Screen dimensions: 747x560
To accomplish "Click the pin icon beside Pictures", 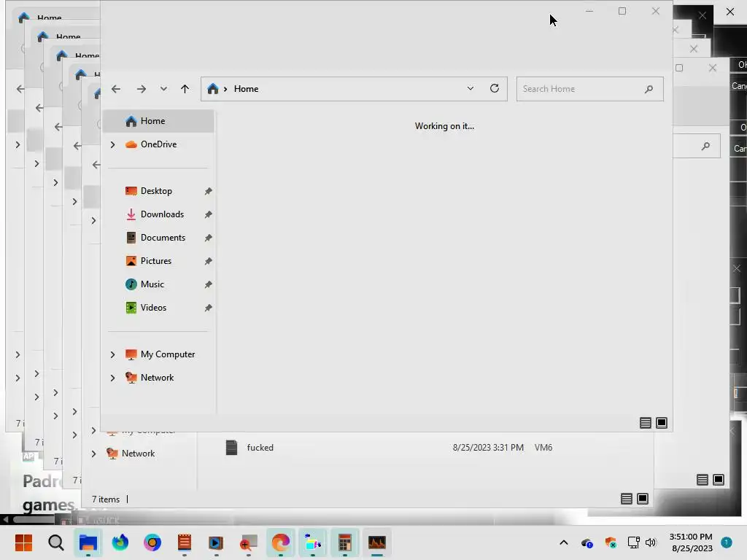I will [x=208, y=261].
